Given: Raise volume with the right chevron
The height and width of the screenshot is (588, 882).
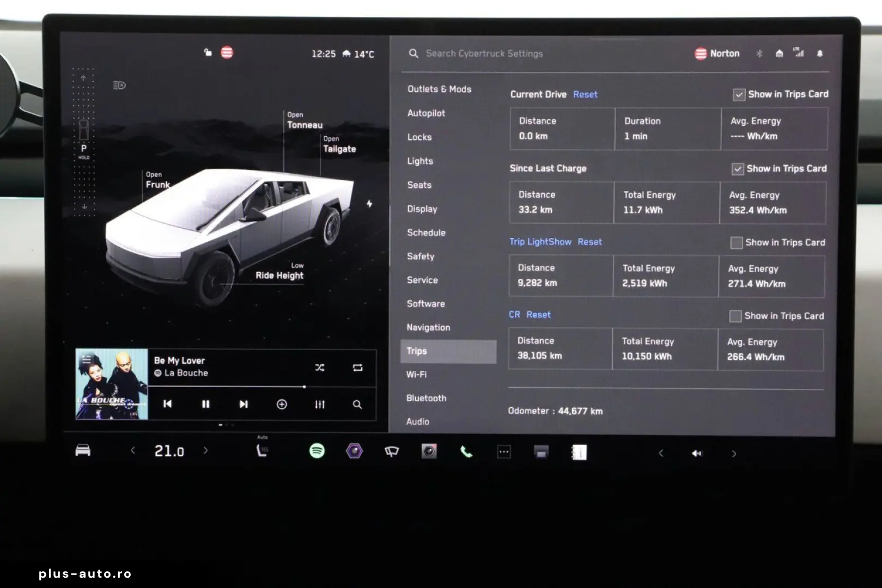Looking at the screenshot, I should (734, 453).
